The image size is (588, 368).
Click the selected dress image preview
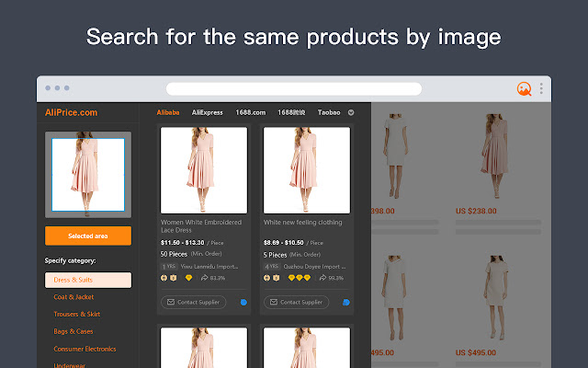(x=88, y=175)
